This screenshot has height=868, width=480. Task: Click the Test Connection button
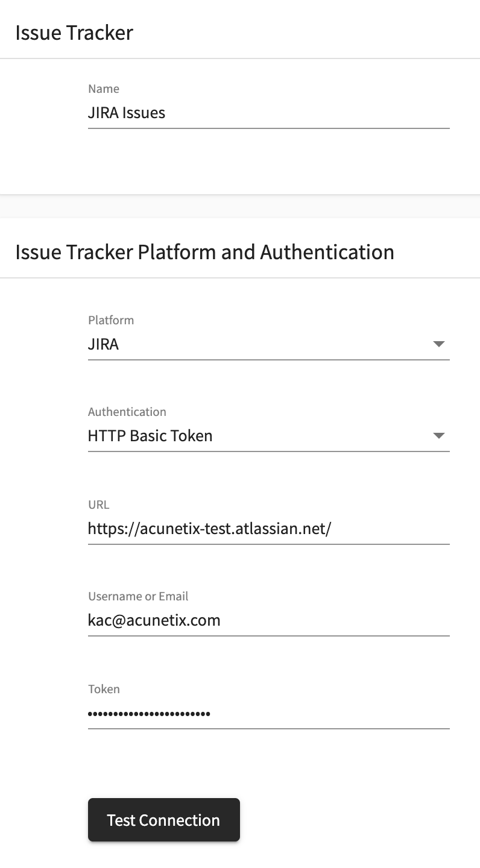pos(164,820)
